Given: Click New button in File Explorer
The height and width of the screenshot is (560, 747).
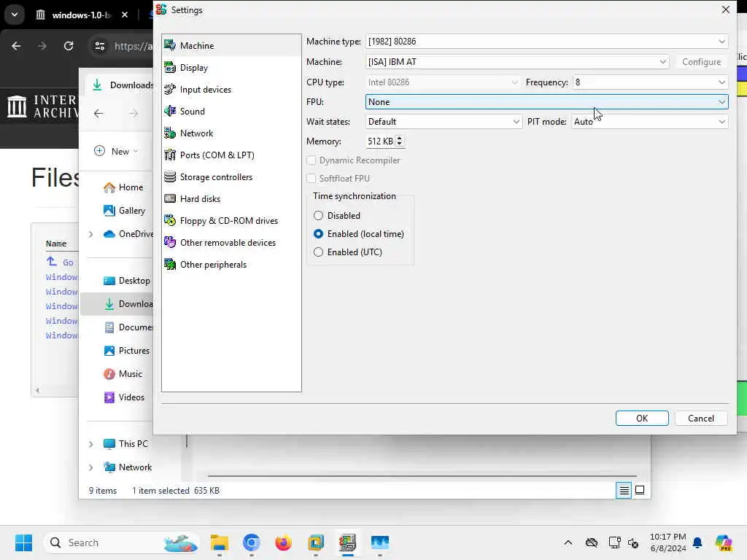Looking at the screenshot, I should click(x=116, y=152).
